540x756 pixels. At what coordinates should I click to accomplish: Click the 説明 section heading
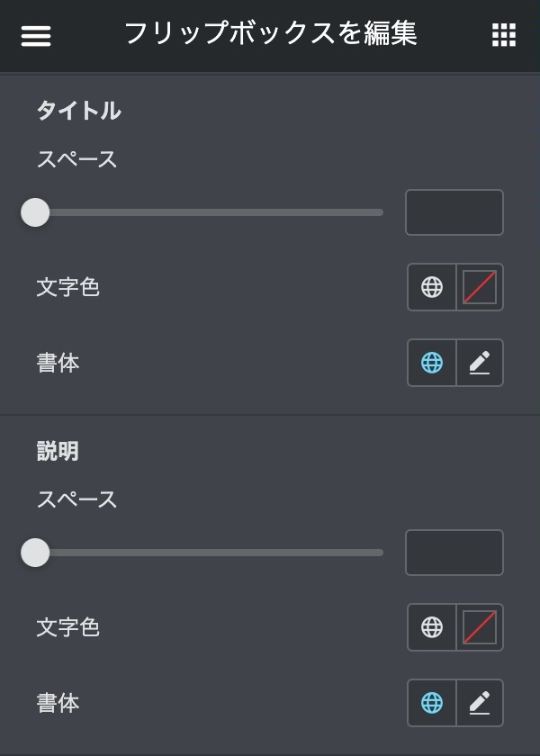tap(58, 451)
